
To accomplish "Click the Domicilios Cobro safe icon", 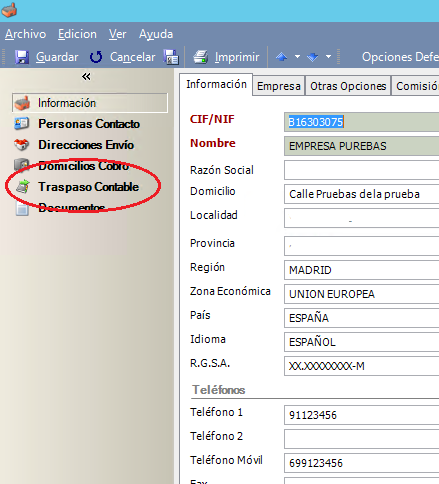I will (x=22, y=165).
